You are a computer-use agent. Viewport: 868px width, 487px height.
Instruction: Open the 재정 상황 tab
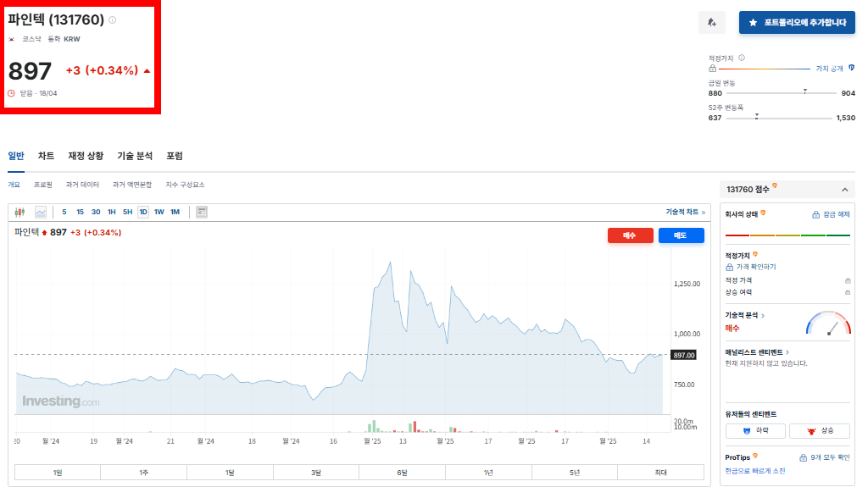click(86, 156)
